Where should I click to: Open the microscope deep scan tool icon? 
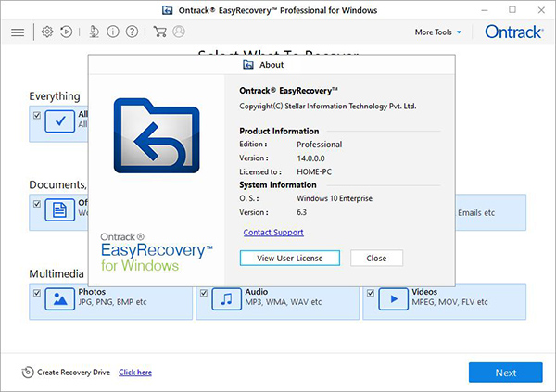[x=94, y=32]
